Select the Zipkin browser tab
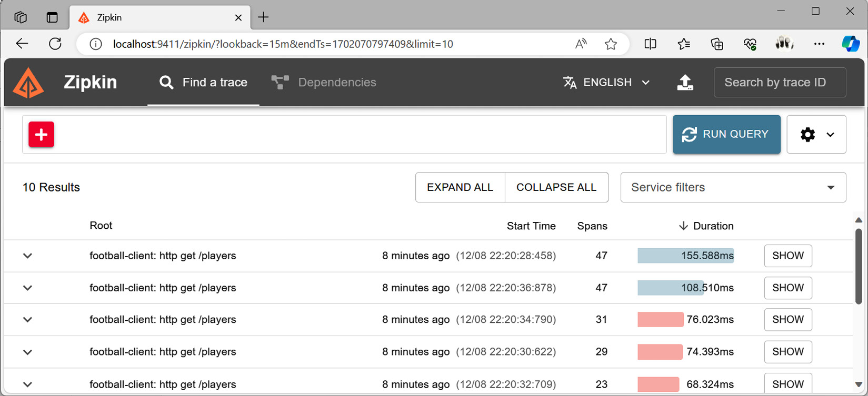The width and height of the screenshot is (868, 396). point(161,17)
